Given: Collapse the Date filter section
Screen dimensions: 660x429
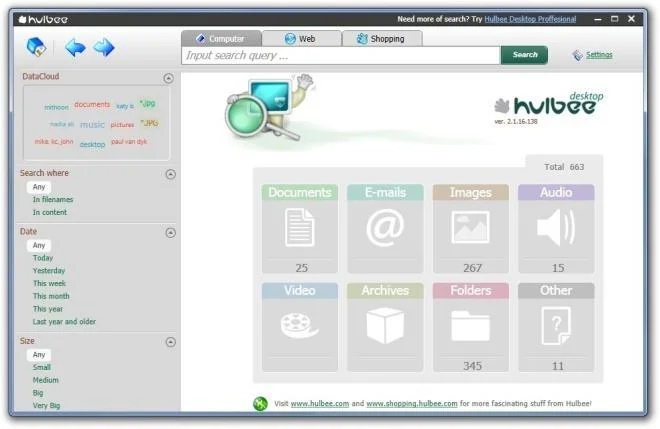Looking at the screenshot, I should point(170,233).
